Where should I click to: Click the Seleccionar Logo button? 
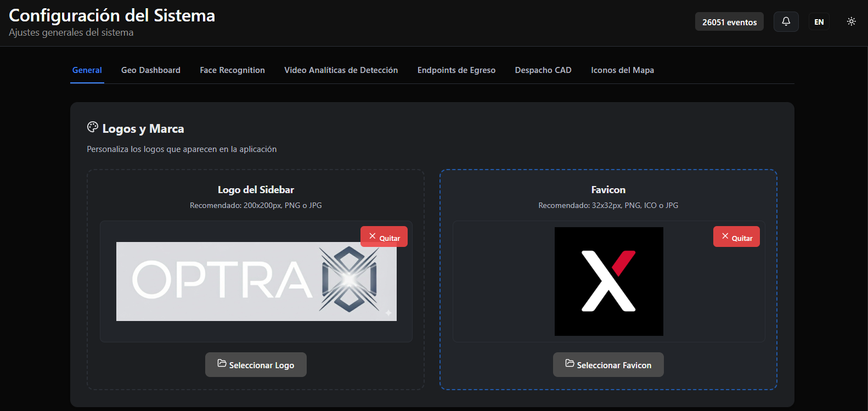pos(256,365)
